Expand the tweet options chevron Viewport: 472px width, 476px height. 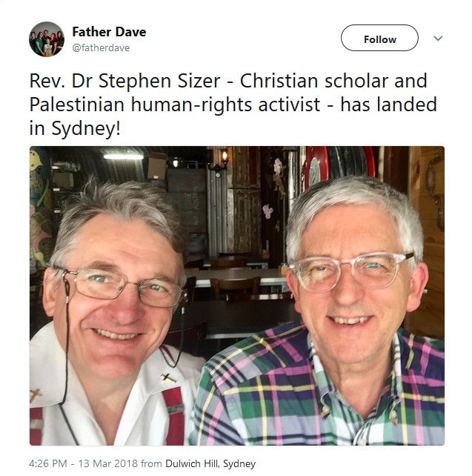coord(438,39)
